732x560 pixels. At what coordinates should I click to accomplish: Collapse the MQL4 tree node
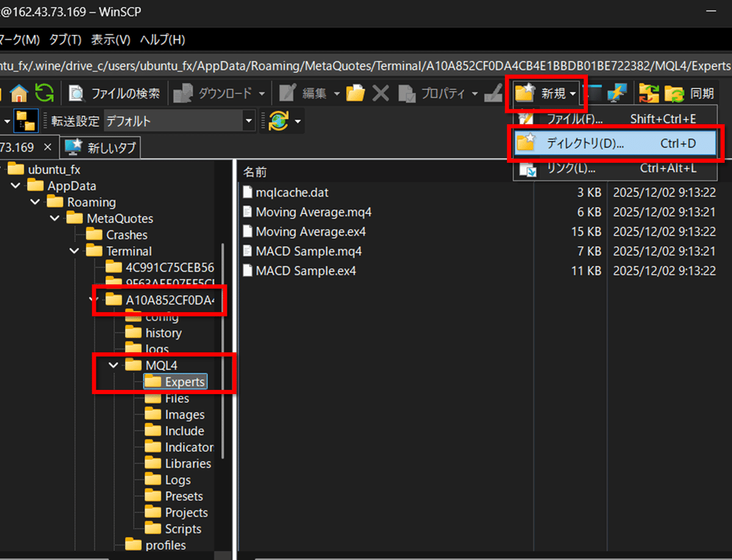coord(113,365)
